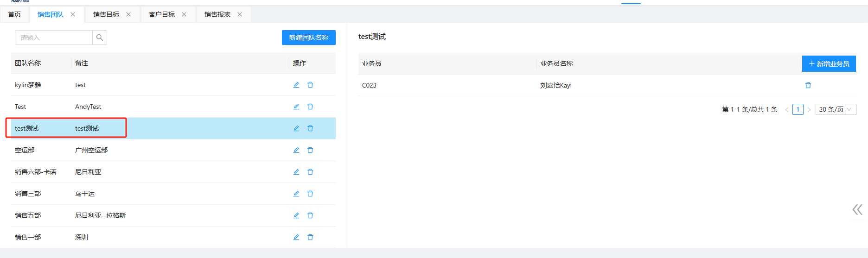Open the 20 条/页 page size dropdown
Viewport: 868px width, 258px height.
click(x=836, y=109)
